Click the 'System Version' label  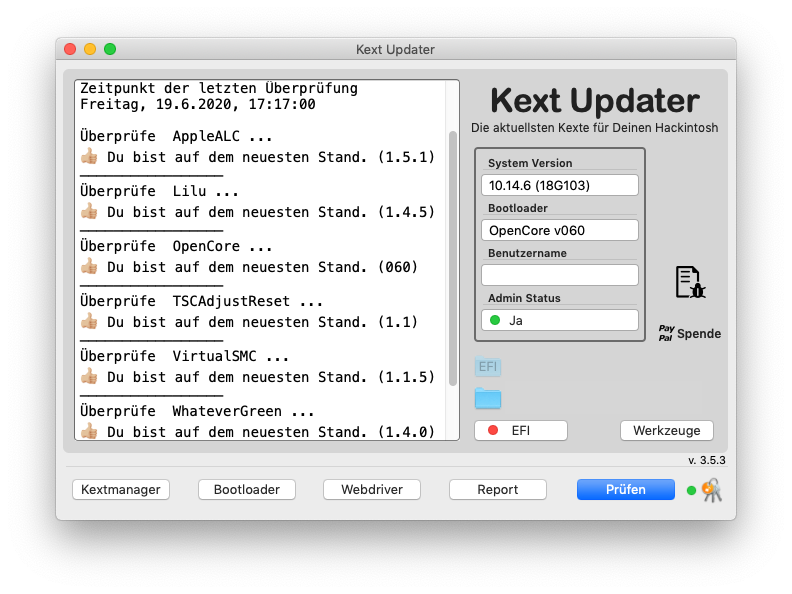530,163
